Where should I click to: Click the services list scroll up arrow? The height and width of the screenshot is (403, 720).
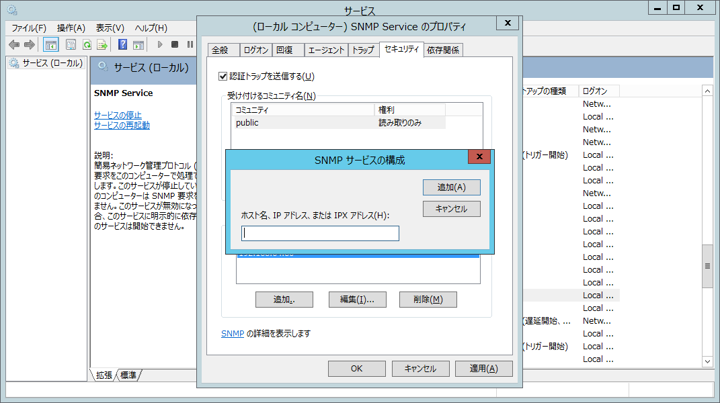[707, 91]
